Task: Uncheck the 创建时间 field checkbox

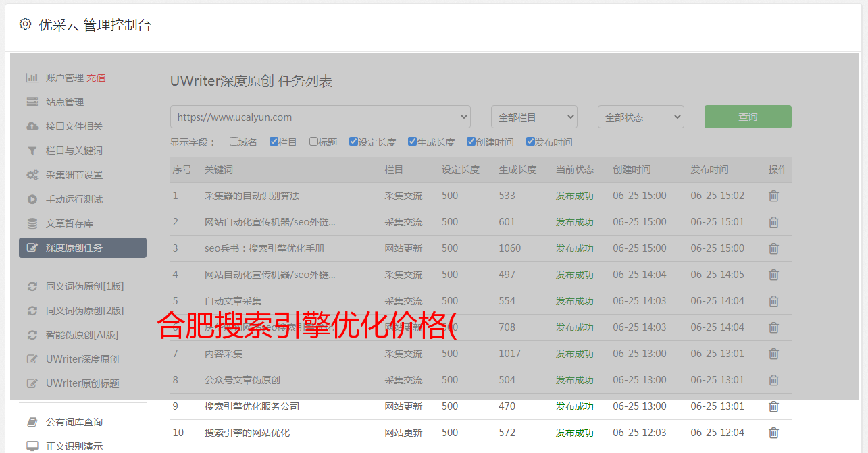Action: pos(471,142)
